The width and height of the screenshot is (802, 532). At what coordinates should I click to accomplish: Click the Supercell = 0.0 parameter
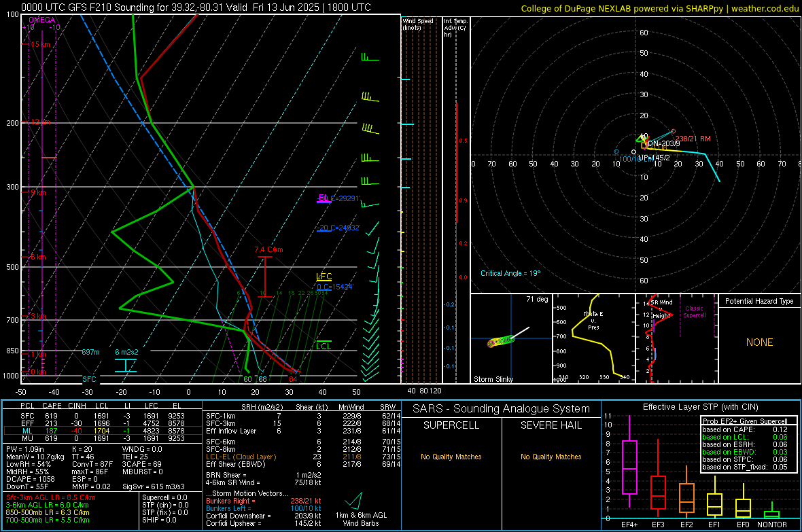164,497
